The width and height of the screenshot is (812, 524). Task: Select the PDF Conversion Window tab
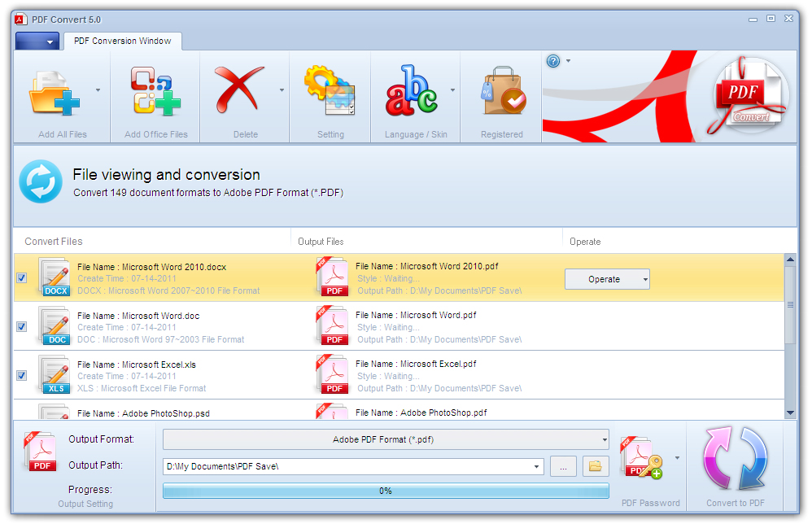click(x=123, y=41)
